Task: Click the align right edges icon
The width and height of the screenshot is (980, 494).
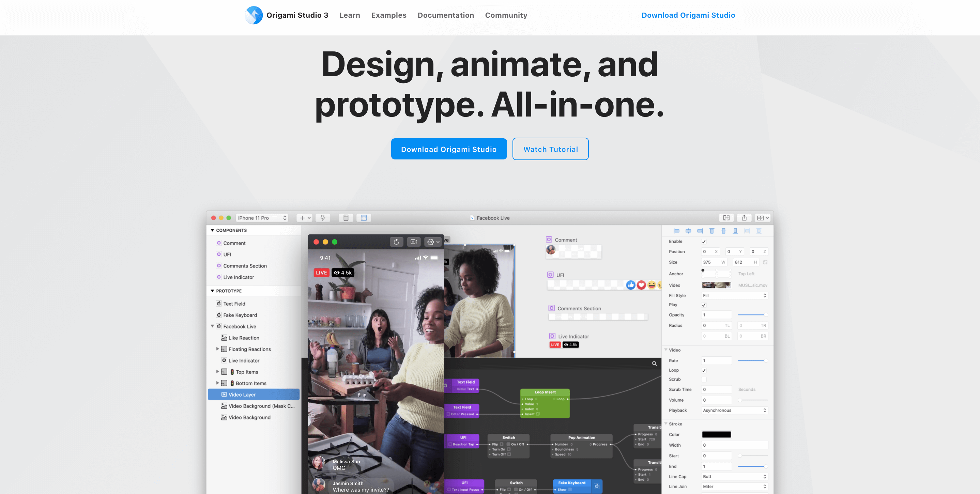Action: (x=700, y=231)
